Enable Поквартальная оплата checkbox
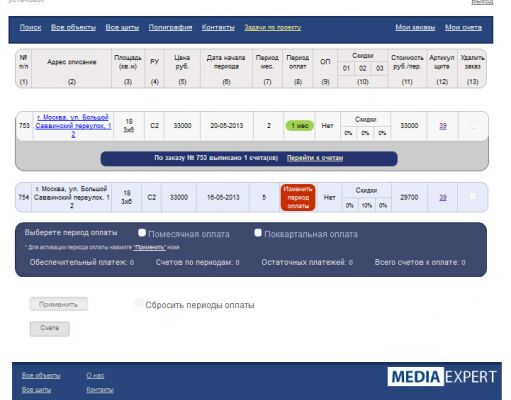This screenshot has height=400, width=511. point(258,233)
